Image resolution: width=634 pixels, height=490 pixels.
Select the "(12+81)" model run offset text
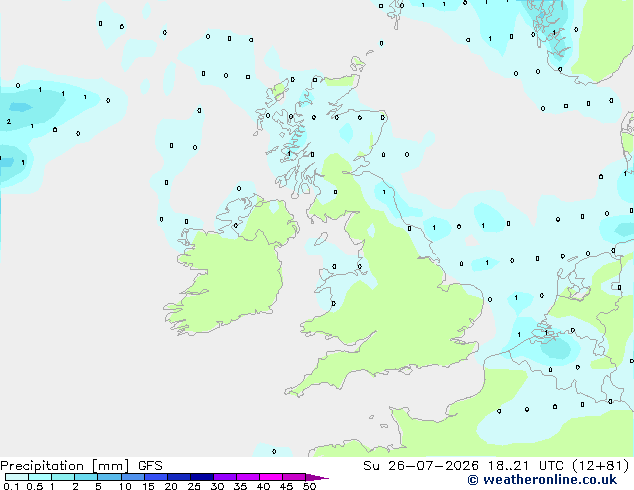point(601,466)
